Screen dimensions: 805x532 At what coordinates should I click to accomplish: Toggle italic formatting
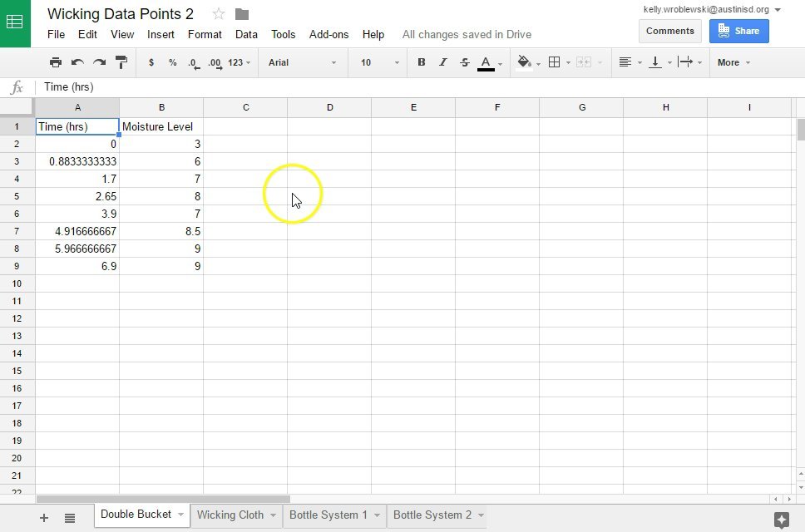442,62
